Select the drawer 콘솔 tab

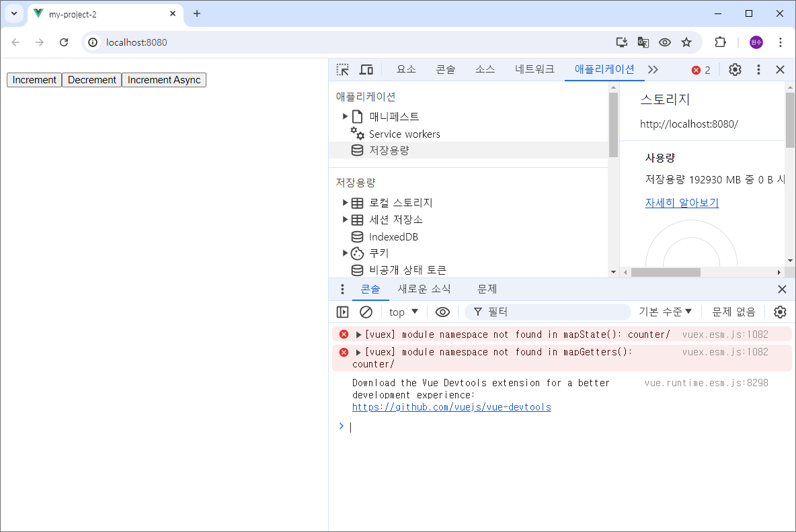click(x=370, y=289)
